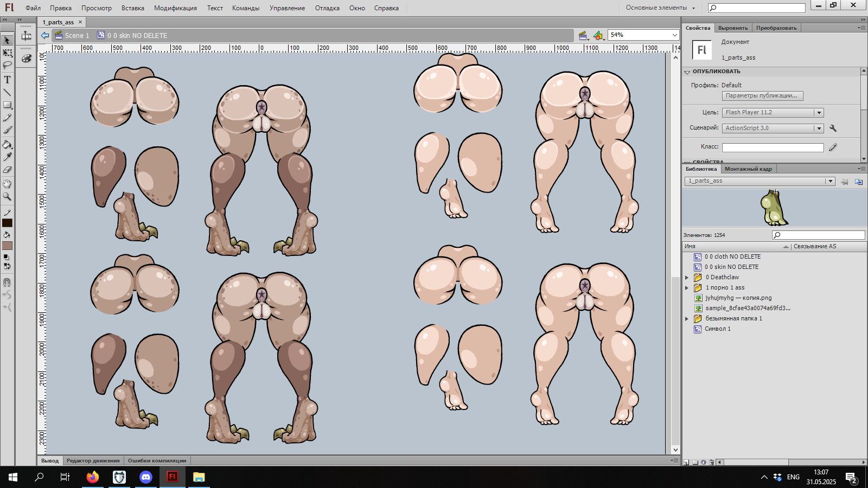Switch to the Преобразовать tab

(776, 28)
